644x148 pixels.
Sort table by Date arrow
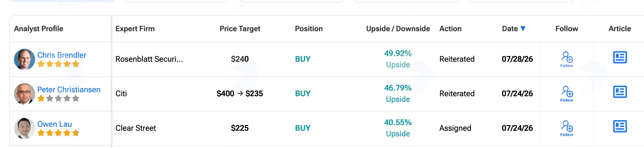(x=523, y=29)
